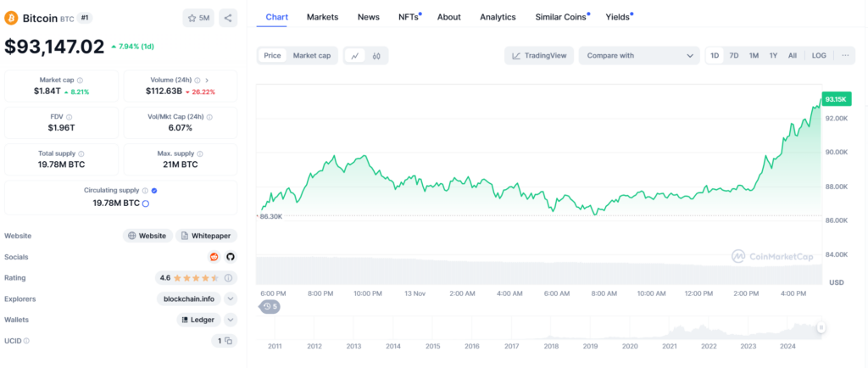868x368 pixels.
Task: Open the GitHub social link
Action: point(231,257)
